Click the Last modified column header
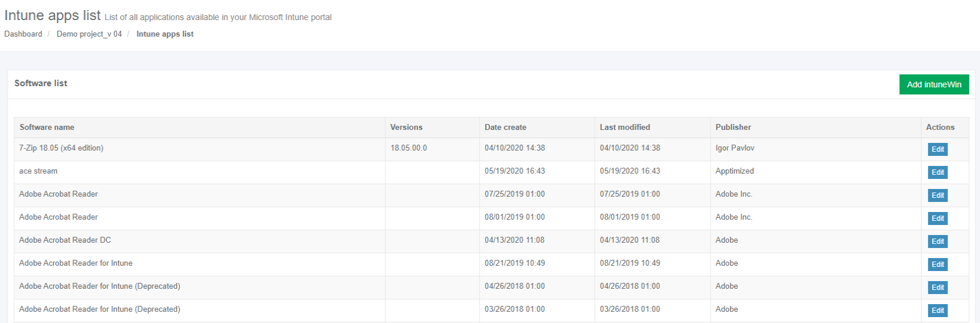980x323 pixels. (x=625, y=128)
